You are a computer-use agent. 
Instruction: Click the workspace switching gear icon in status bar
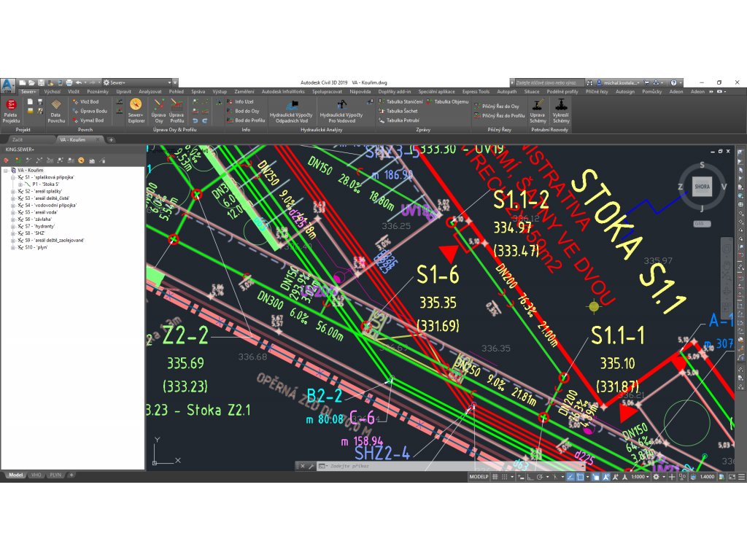click(x=656, y=477)
